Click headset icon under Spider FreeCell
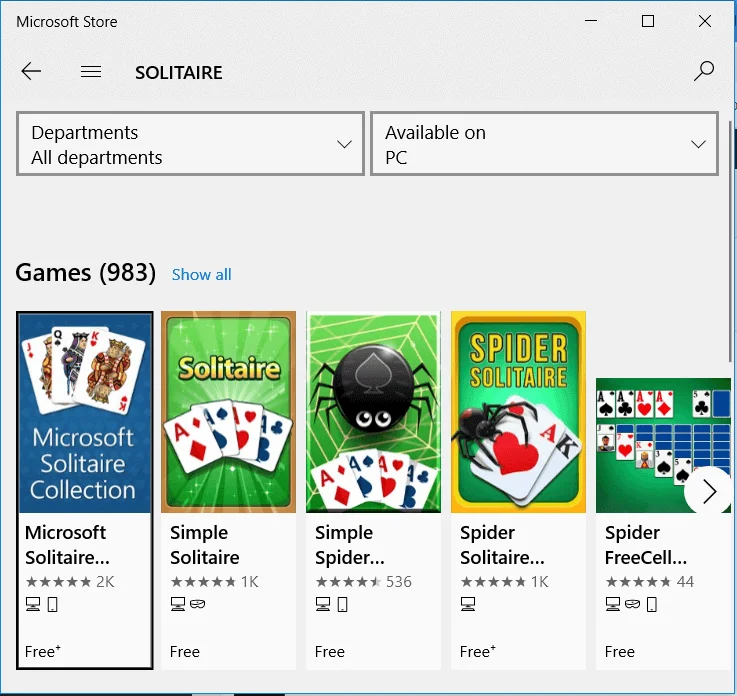This screenshot has height=696, width=737. pyautogui.click(x=633, y=604)
